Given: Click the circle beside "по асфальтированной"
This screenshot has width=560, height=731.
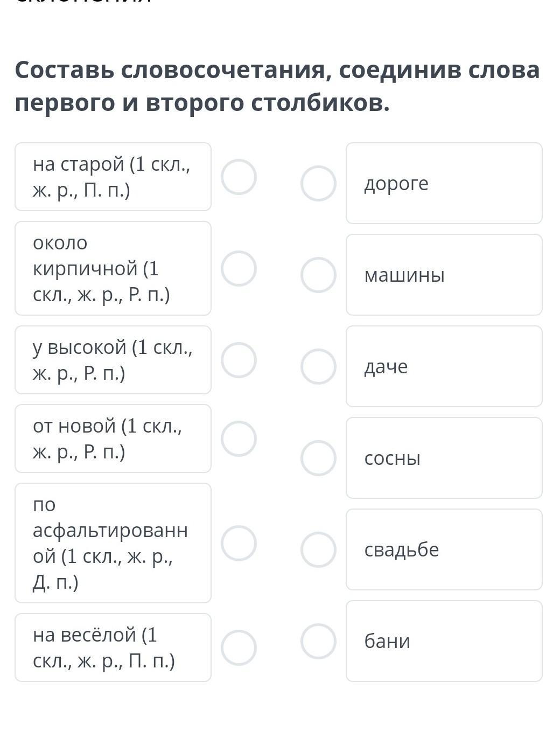Looking at the screenshot, I should pos(239,543).
